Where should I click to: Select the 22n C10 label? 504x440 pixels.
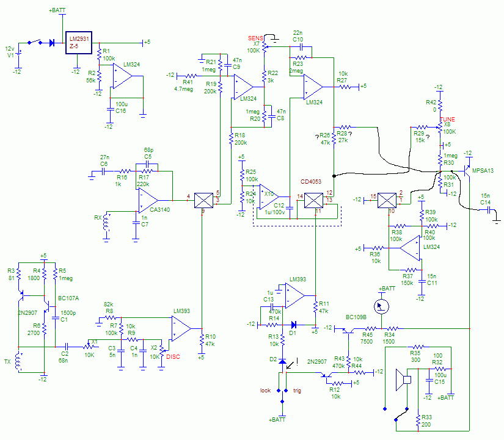coord(298,36)
